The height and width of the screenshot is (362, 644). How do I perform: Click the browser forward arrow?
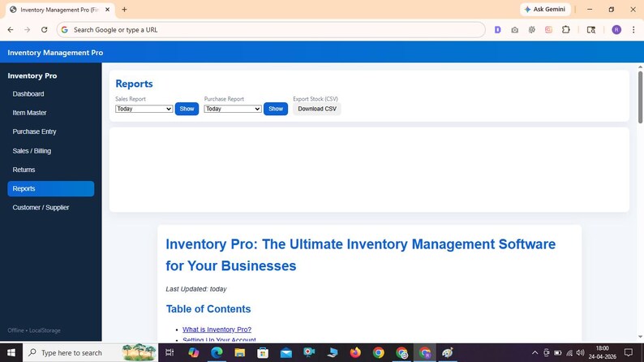pyautogui.click(x=27, y=29)
